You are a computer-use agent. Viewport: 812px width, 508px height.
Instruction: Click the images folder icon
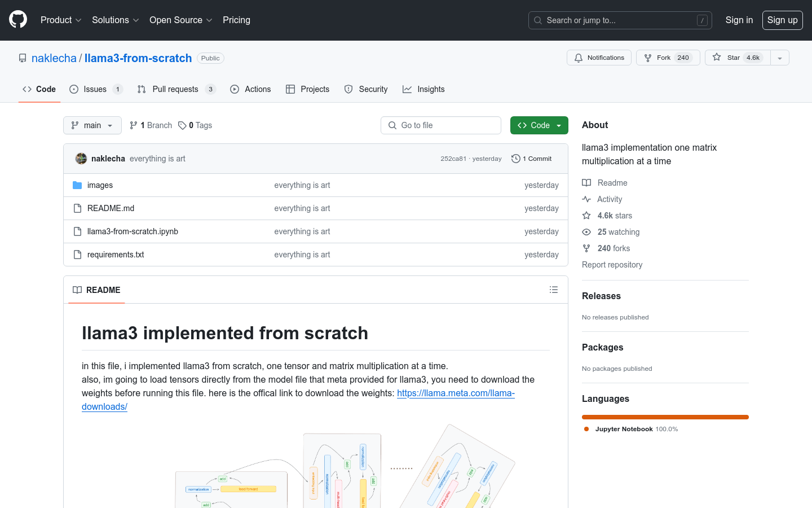tap(77, 185)
